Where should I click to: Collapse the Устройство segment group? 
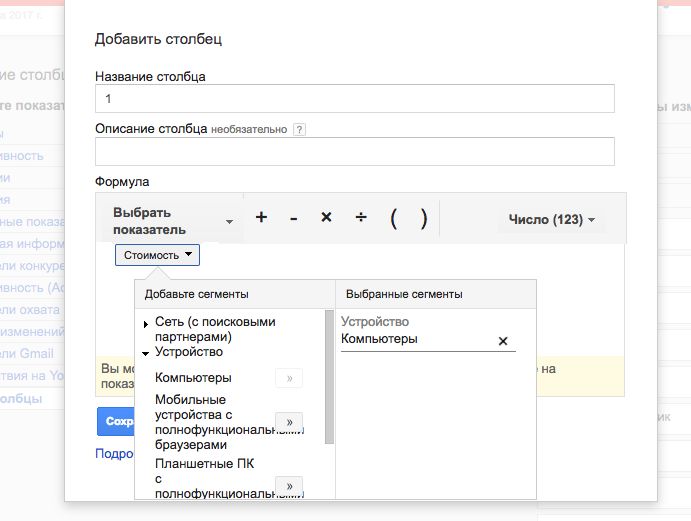point(145,354)
